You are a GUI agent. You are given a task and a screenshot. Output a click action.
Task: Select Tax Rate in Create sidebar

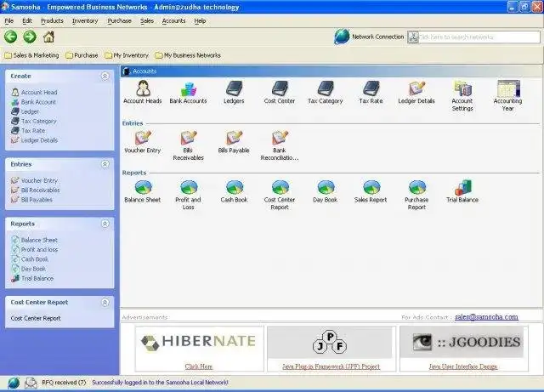point(28,131)
